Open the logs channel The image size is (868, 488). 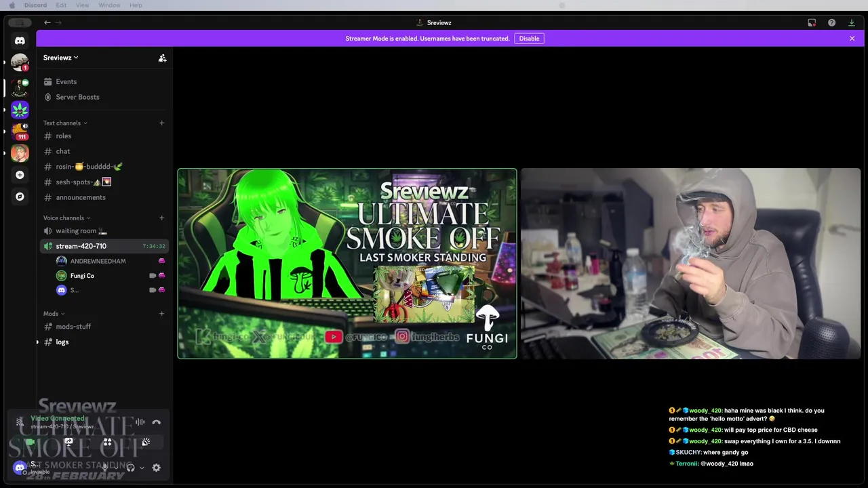104,342
